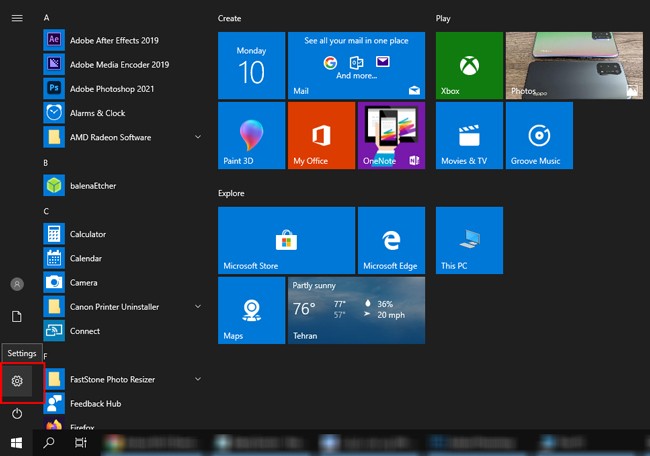
Task: Open the Photos tile
Action: pyautogui.click(x=574, y=65)
